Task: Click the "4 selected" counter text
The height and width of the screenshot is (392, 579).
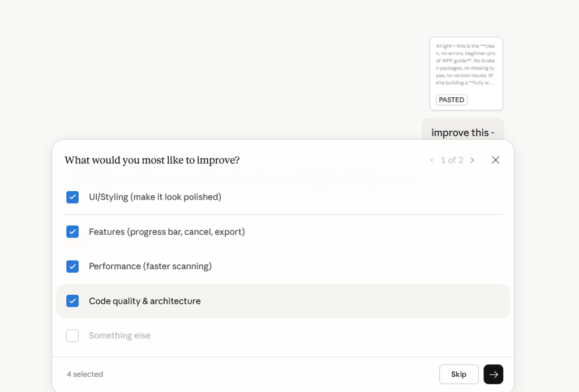Action: (85, 374)
